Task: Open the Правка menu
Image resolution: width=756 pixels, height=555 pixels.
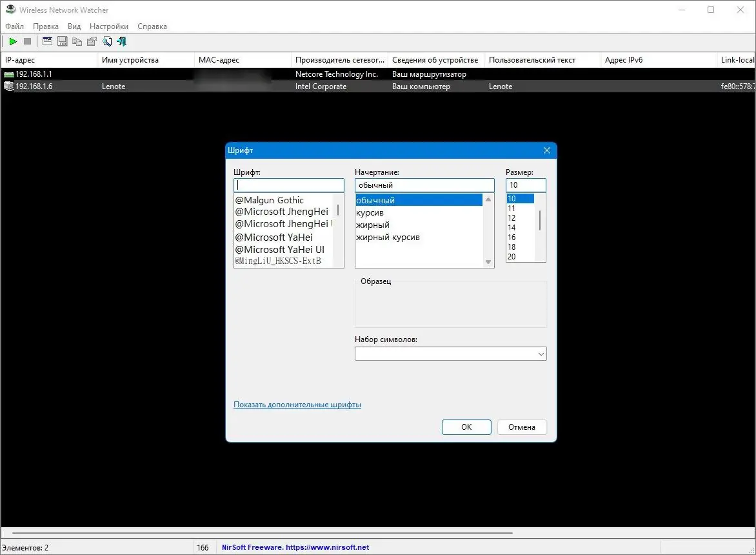Action: [x=46, y=26]
